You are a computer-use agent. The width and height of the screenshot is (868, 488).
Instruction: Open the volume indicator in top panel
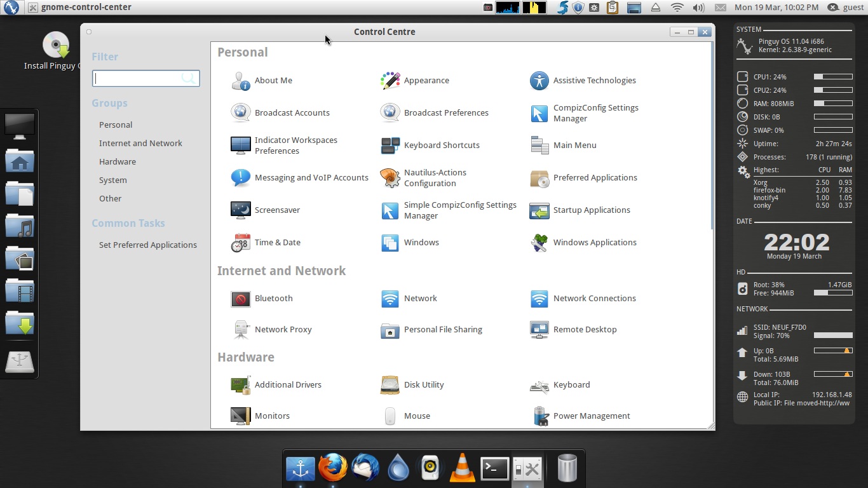pos(698,8)
